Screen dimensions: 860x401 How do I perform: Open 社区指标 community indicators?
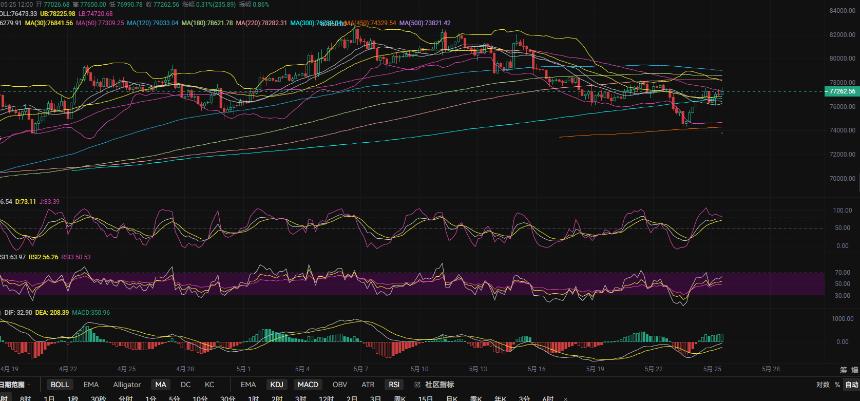pos(439,385)
